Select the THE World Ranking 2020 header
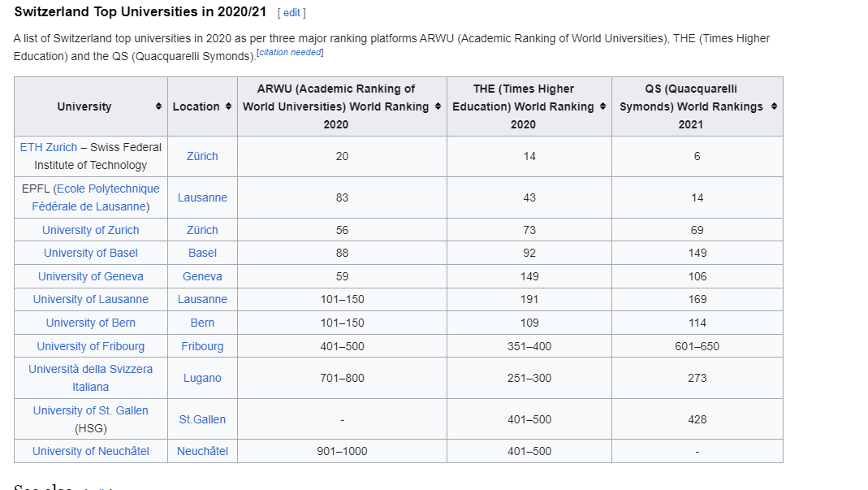 [529, 106]
